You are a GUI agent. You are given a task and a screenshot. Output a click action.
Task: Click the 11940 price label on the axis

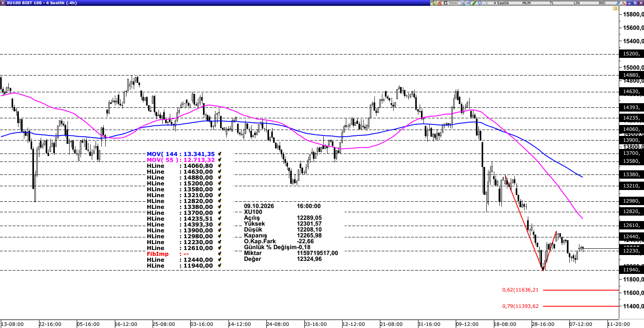[x=632, y=270]
